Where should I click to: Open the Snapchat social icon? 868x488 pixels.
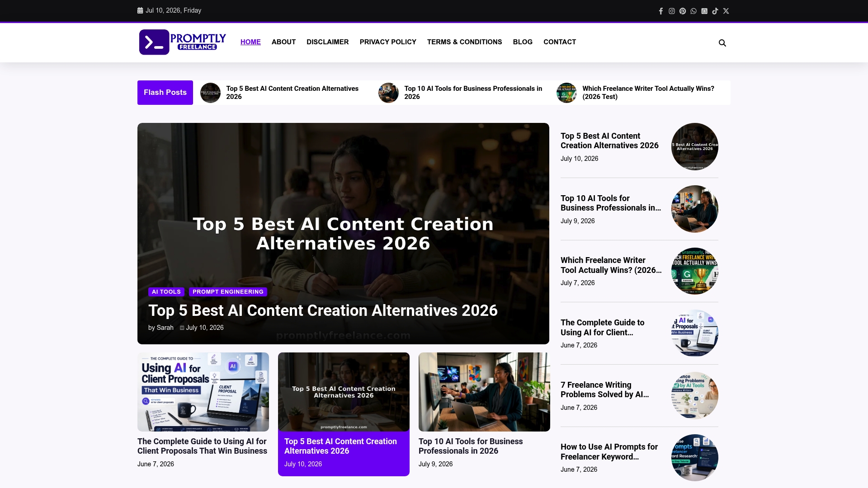(x=704, y=11)
